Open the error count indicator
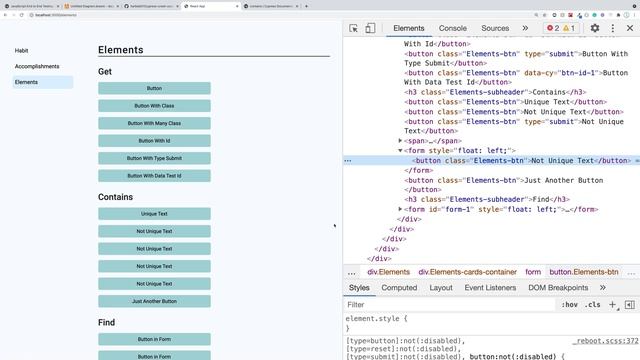The width and height of the screenshot is (640, 360). click(x=553, y=28)
